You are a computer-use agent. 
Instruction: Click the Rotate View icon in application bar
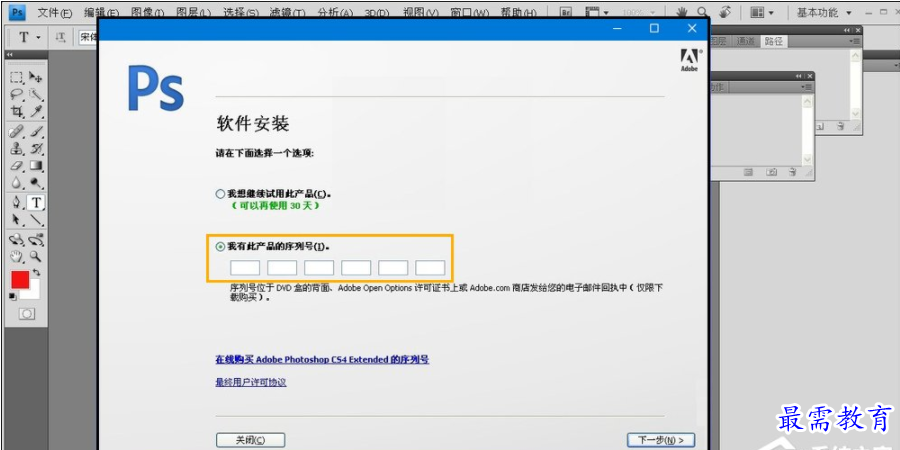point(726,12)
